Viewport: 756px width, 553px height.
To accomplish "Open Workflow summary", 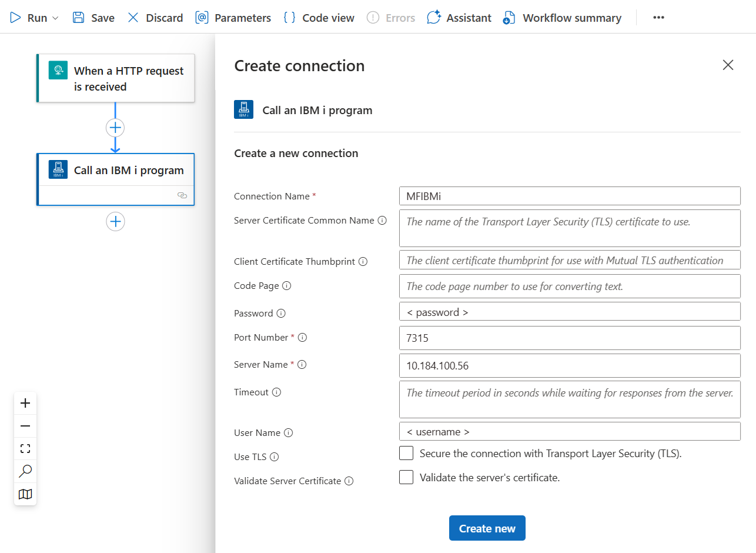I will (562, 18).
